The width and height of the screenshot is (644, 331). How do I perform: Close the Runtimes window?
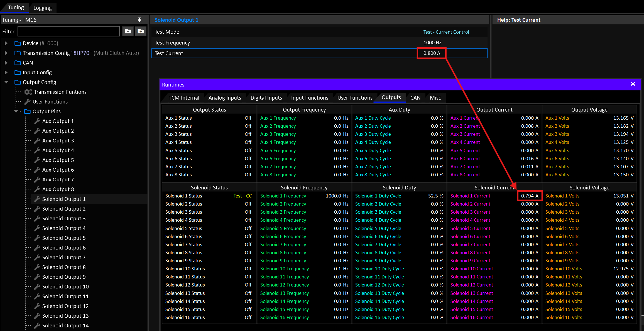[633, 84]
